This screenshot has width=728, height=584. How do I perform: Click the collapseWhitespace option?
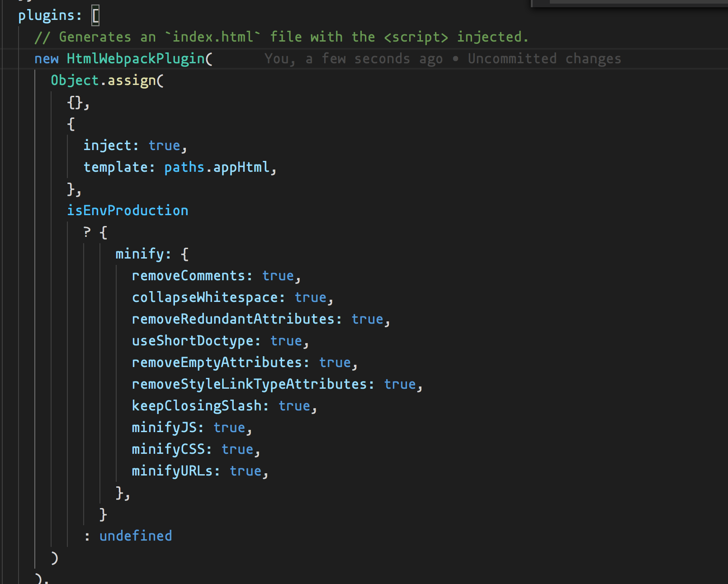pos(204,297)
